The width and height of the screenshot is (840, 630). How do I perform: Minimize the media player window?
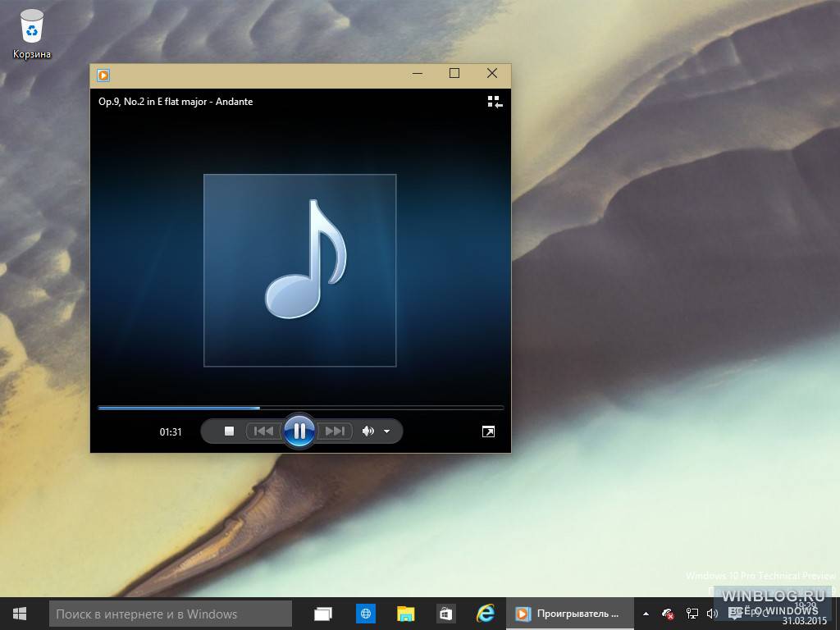click(x=418, y=73)
